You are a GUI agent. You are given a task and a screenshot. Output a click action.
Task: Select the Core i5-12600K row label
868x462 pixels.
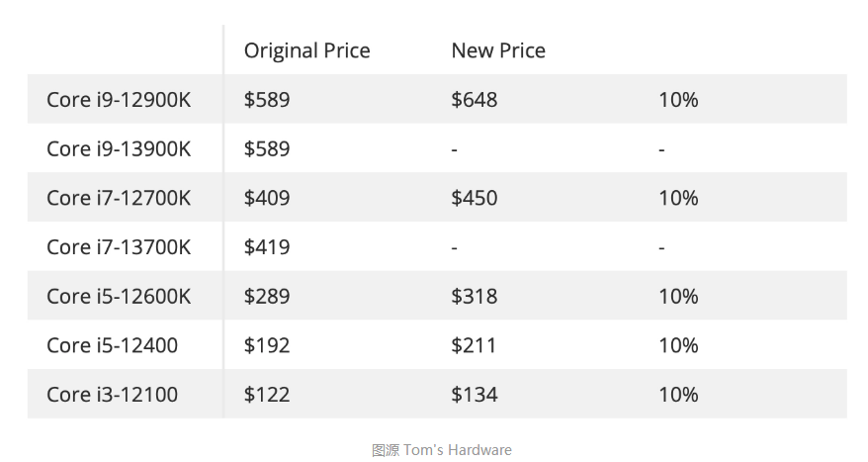pyautogui.click(x=119, y=297)
